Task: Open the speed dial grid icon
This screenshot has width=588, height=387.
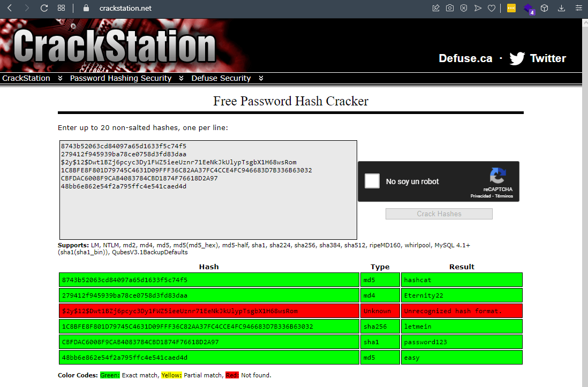Action: [x=61, y=8]
